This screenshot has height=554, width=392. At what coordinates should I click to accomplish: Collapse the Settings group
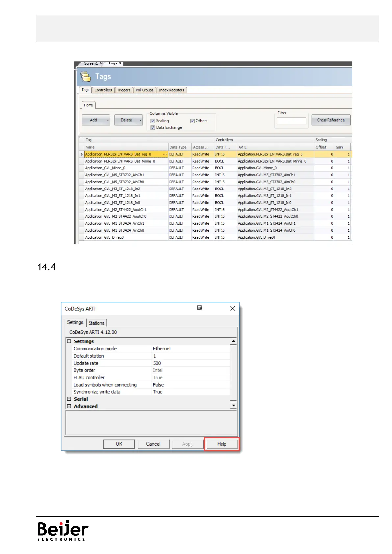tap(69, 341)
